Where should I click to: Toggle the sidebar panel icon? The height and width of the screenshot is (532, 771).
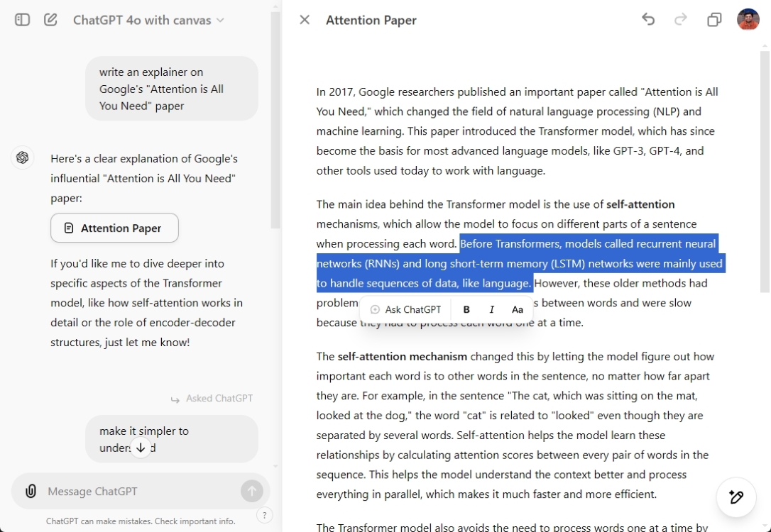click(x=23, y=20)
